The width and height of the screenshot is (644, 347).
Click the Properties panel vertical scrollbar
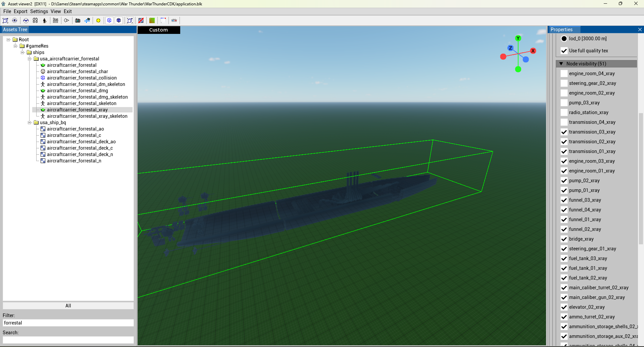pyautogui.click(x=641, y=179)
